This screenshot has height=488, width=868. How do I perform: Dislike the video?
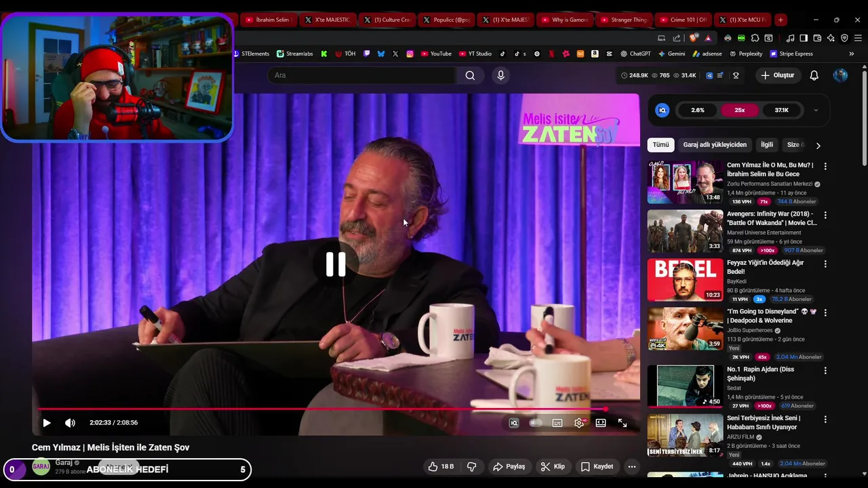point(472,466)
